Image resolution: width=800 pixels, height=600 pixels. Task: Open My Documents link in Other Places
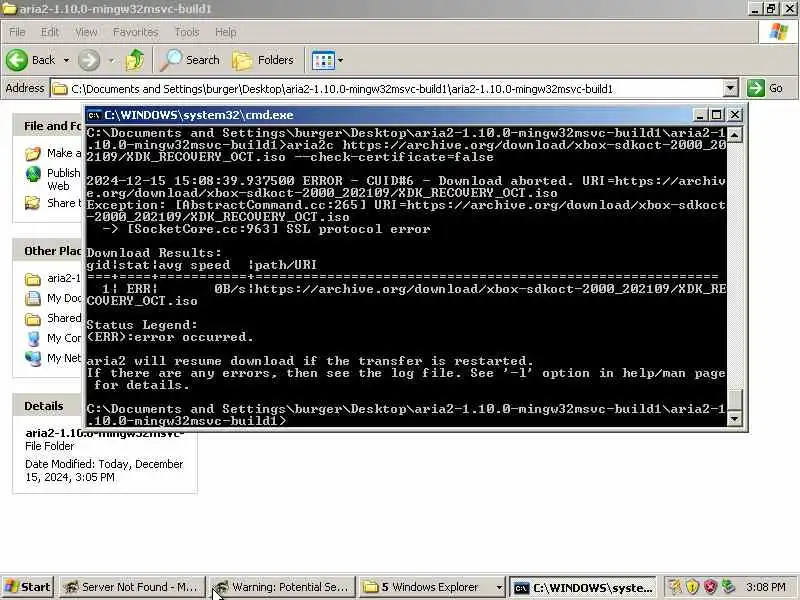64,298
